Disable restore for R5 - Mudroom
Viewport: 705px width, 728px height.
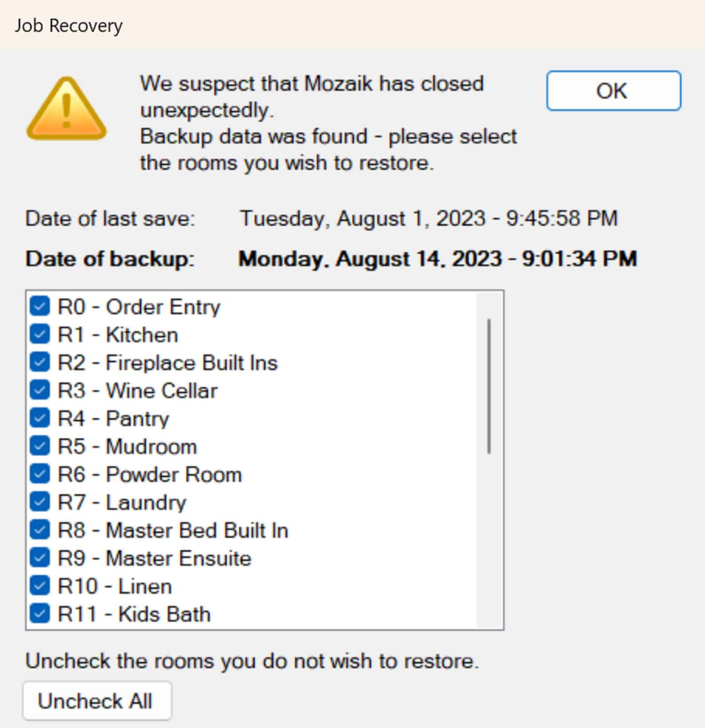click(x=40, y=446)
